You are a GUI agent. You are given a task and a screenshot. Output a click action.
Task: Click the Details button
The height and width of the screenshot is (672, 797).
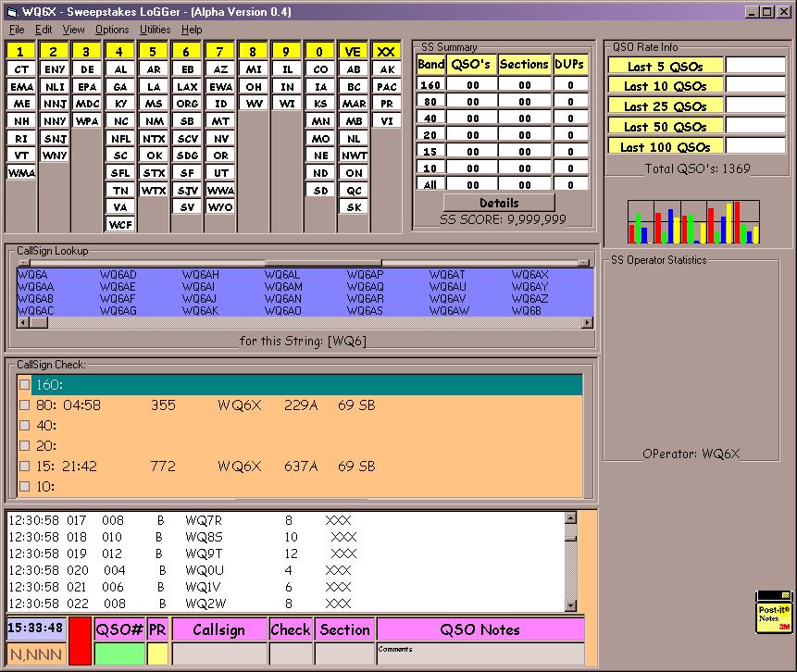[x=499, y=203]
